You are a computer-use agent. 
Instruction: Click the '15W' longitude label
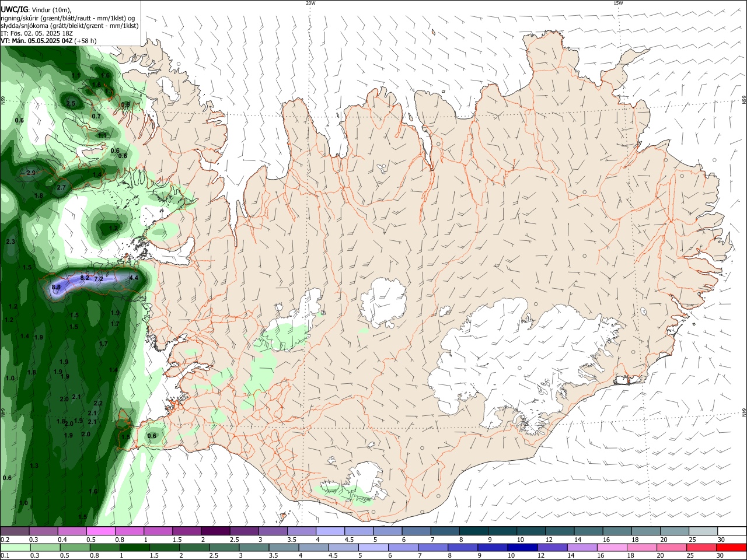point(618,3)
